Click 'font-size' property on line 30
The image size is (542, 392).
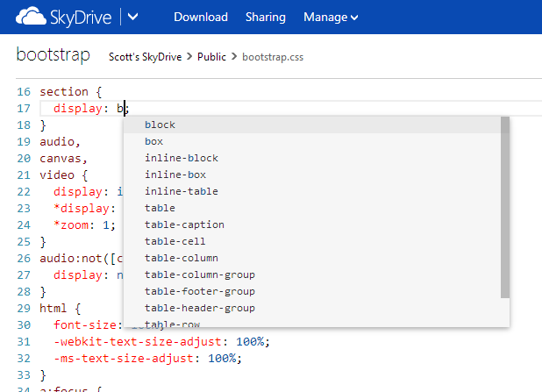pyautogui.click(x=85, y=325)
